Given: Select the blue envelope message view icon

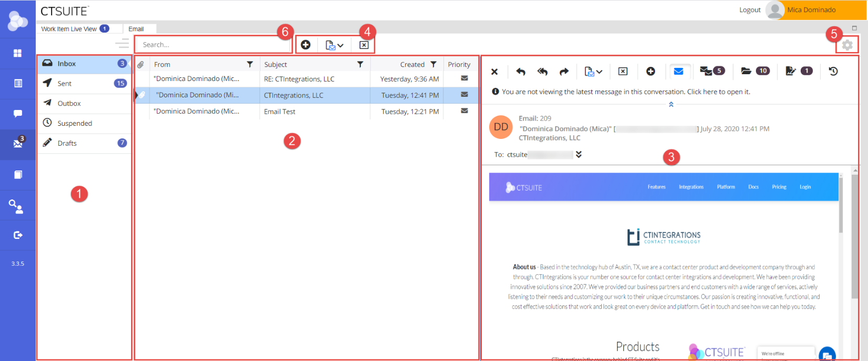Looking at the screenshot, I should coord(679,71).
